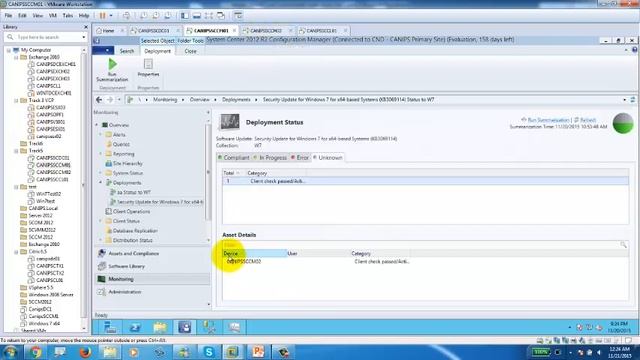Screen dimensions: 640x360
Task: Collapse the Deployments tree node
Action: [x=101, y=182]
